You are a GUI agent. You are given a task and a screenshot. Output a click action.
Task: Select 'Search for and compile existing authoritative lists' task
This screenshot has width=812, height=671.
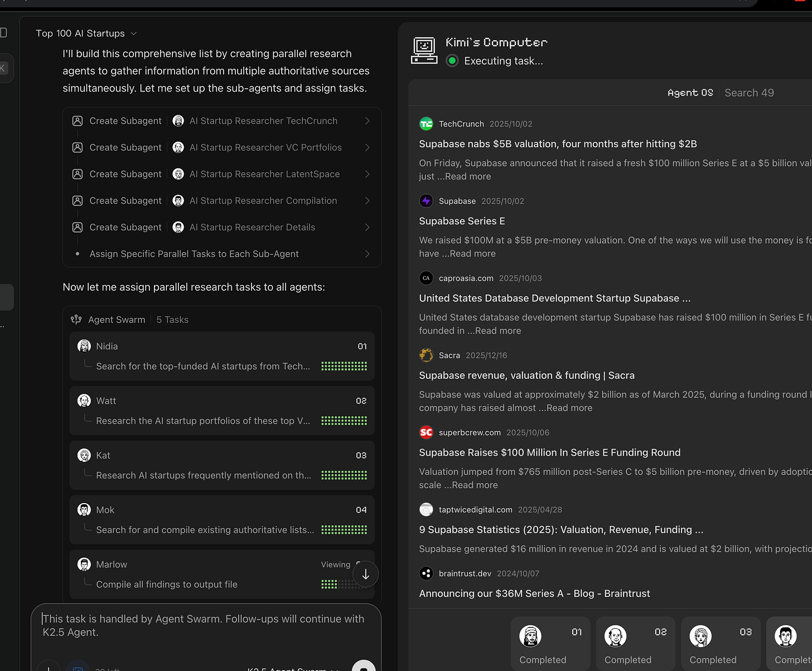coord(205,530)
